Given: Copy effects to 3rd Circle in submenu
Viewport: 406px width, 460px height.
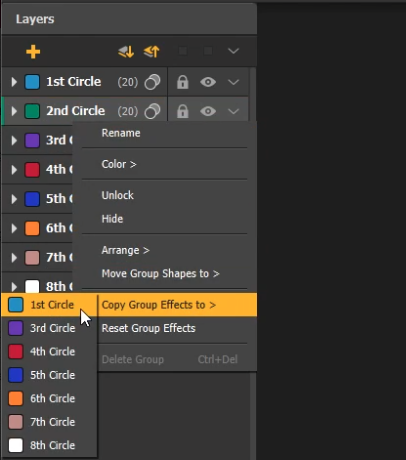Looking at the screenshot, I should [x=49, y=328].
